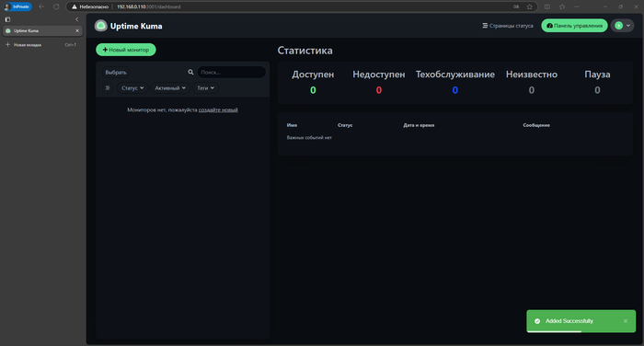Viewport: 644px width, 346px height.
Task: Click the Uptime Kuma title text
Action: [x=136, y=26]
